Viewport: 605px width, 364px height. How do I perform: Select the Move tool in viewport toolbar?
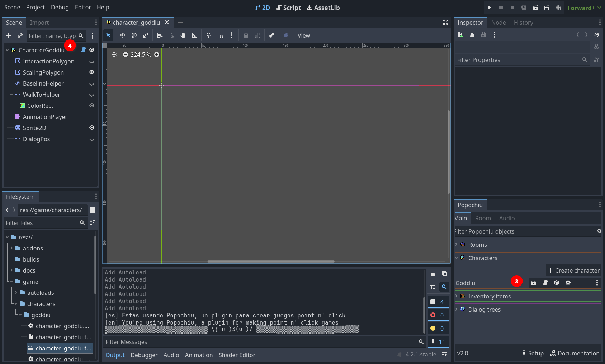click(123, 35)
